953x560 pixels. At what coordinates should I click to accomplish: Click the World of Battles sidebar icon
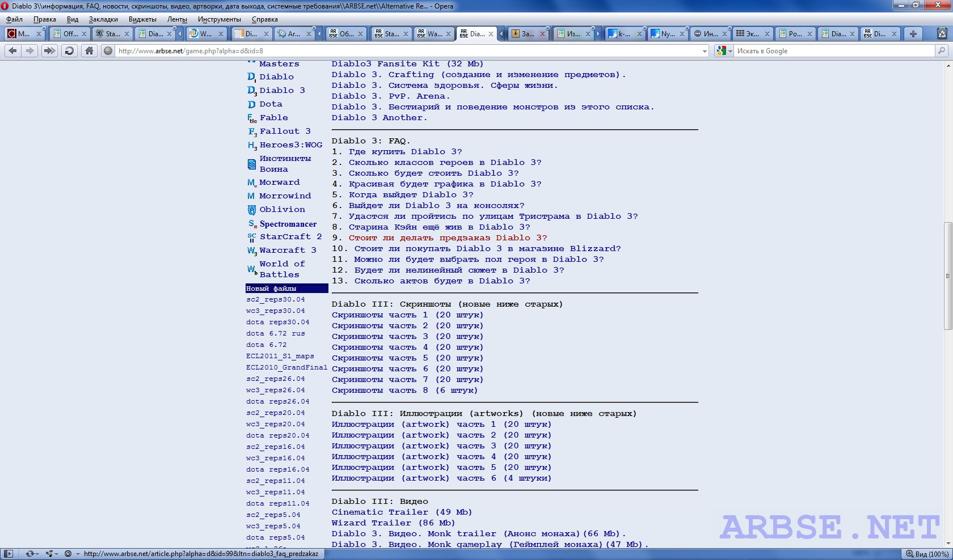[252, 269]
